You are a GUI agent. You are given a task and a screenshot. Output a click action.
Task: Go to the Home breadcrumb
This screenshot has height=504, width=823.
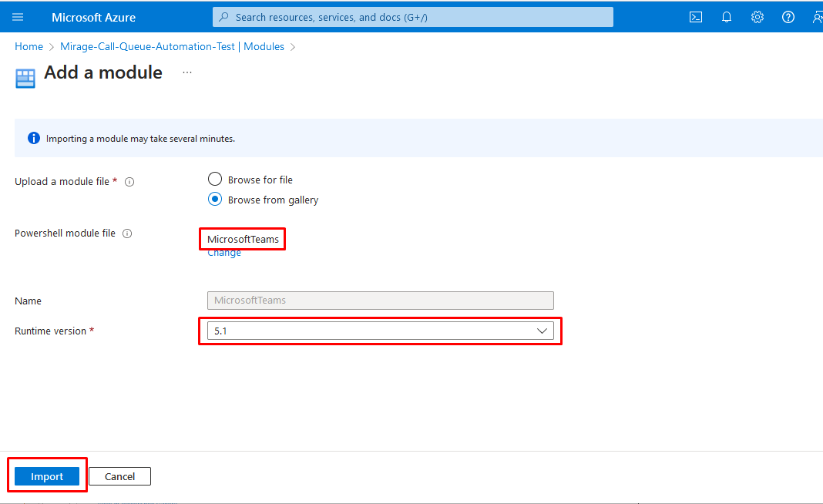coord(29,46)
